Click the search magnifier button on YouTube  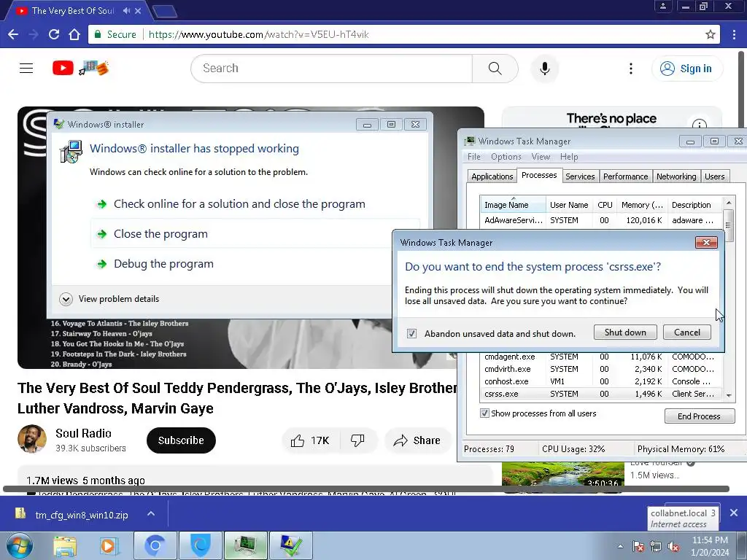[x=495, y=68]
